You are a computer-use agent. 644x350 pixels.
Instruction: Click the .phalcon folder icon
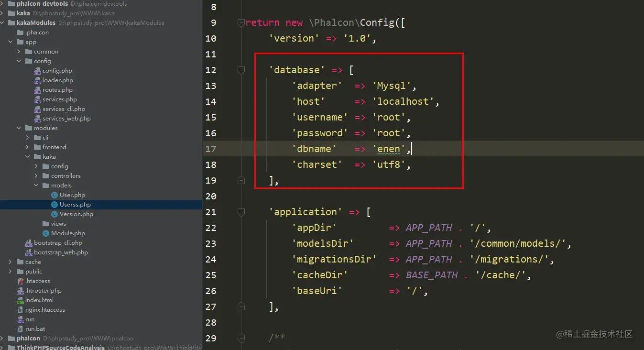[20, 33]
